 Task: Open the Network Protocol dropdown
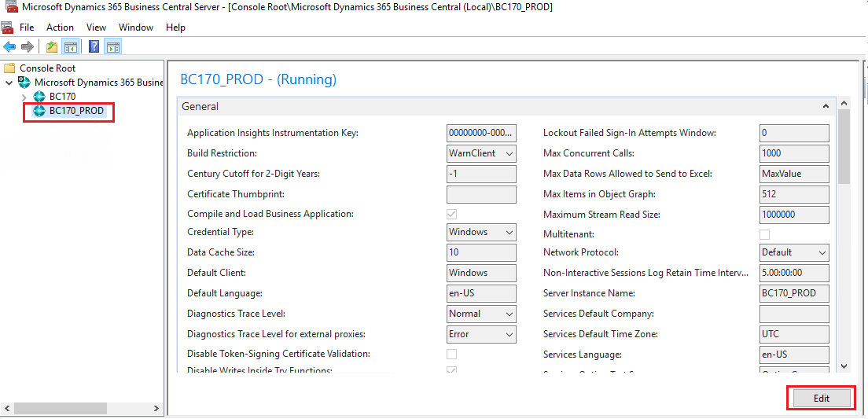[794, 252]
